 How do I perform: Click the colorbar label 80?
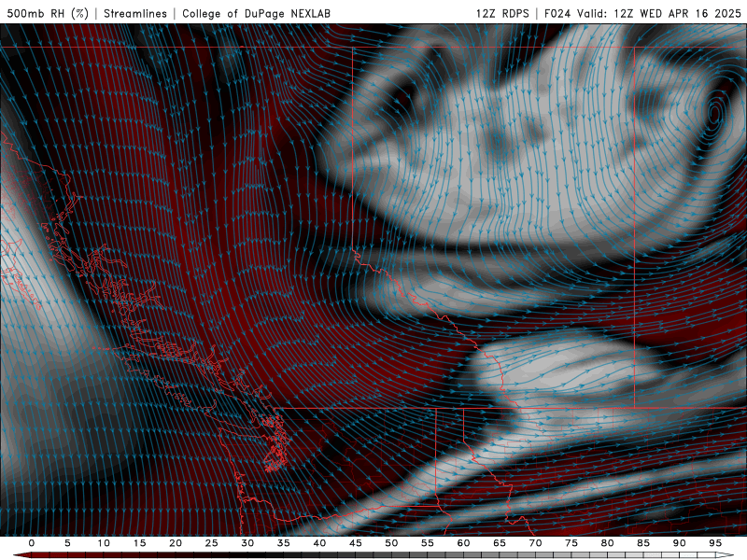(607, 543)
